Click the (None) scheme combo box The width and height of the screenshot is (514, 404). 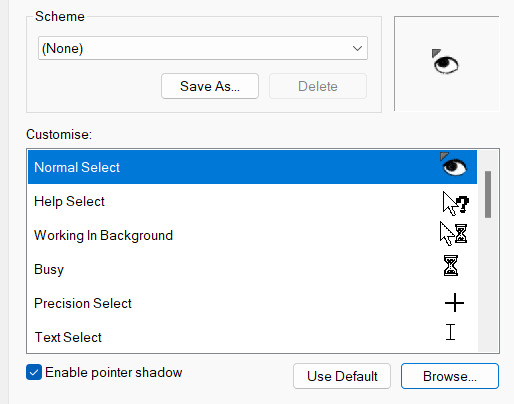coord(203,48)
